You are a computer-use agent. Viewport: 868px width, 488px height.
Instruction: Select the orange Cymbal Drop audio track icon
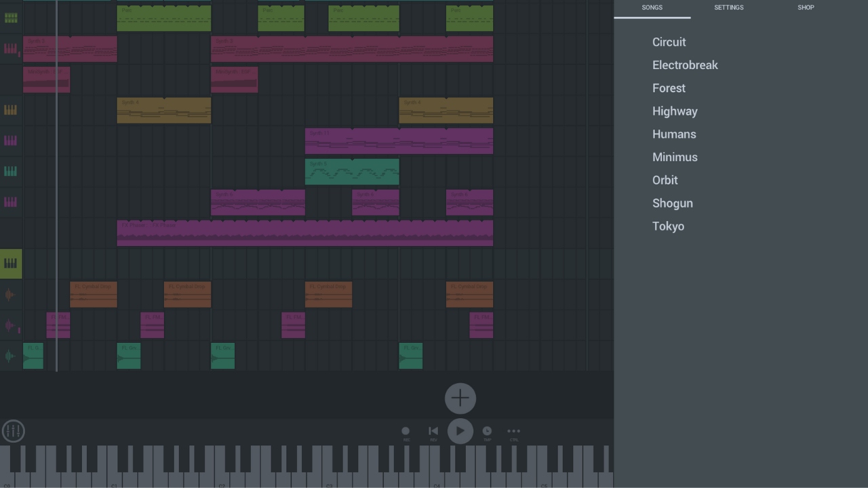pos(9,294)
